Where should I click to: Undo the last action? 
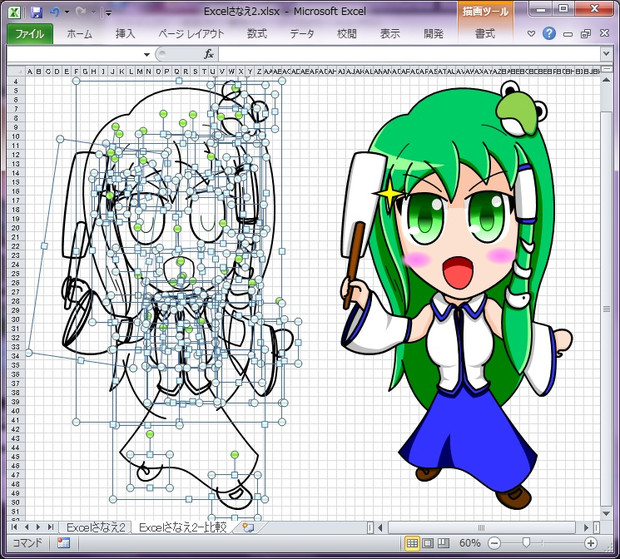coord(55,12)
